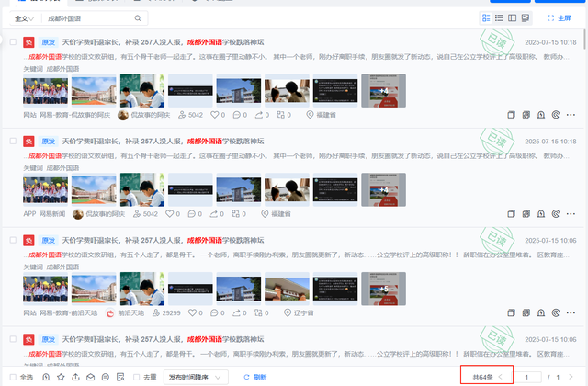
Task: Open students-with-flags thumbnail in first article
Action: [45, 91]
